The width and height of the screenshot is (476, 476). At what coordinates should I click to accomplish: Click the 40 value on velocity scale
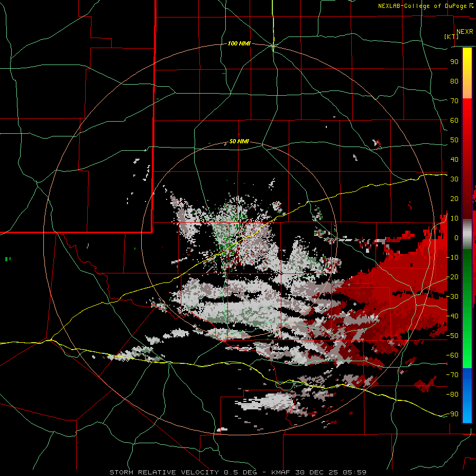click(x=454, y=160)
